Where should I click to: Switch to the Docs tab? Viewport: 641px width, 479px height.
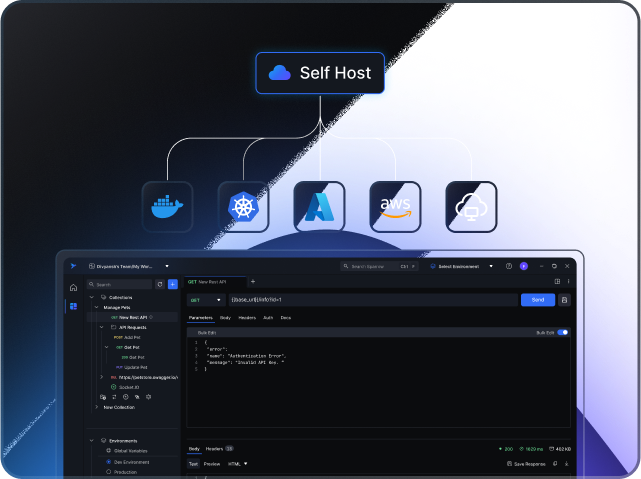coord(286,318)
